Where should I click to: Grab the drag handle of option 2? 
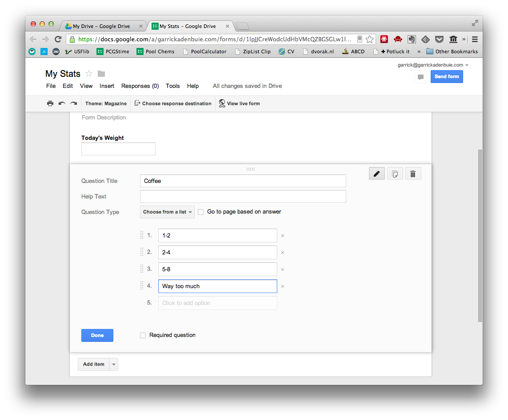[x=142, y=252]
